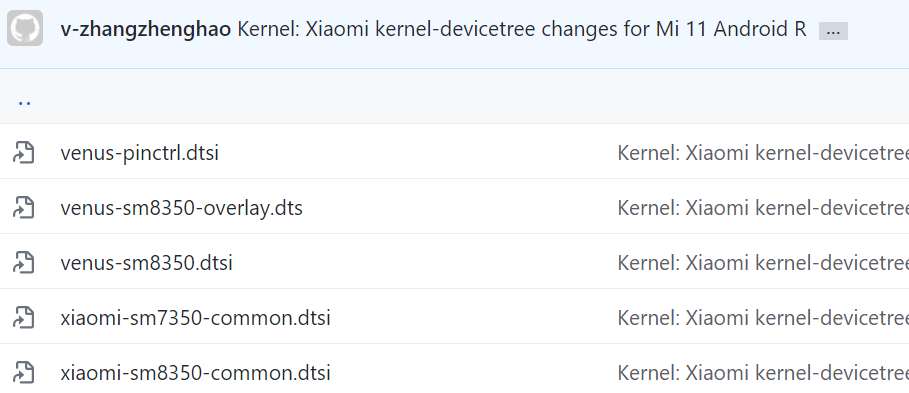Open the xiaomi-sm7350-common.dtsi file
This screenshot has height=393, width=909.
coord(195,318)
